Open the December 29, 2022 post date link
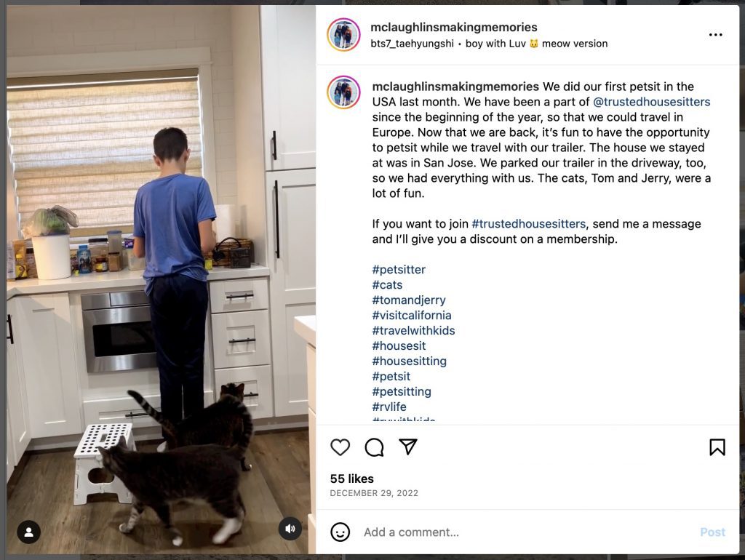Viewport: 745px width, 560px height. pyautogui.click(x=375, y=493)
